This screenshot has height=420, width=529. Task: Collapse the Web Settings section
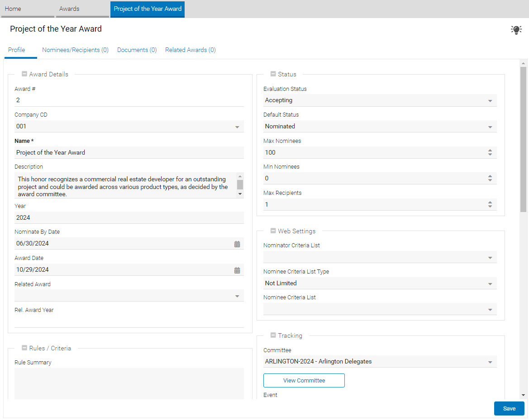[273, 231]
